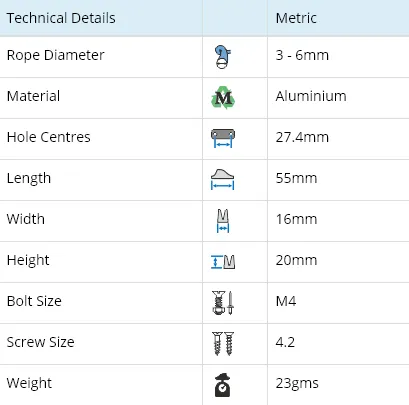Click the Hole Centres row label
The height and width of the screenshot is (405, 409).
[49, 137]
